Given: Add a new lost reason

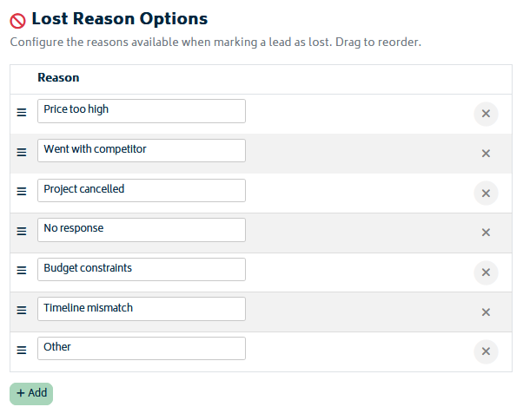Looking at the screenshot, I should (31, 394).
